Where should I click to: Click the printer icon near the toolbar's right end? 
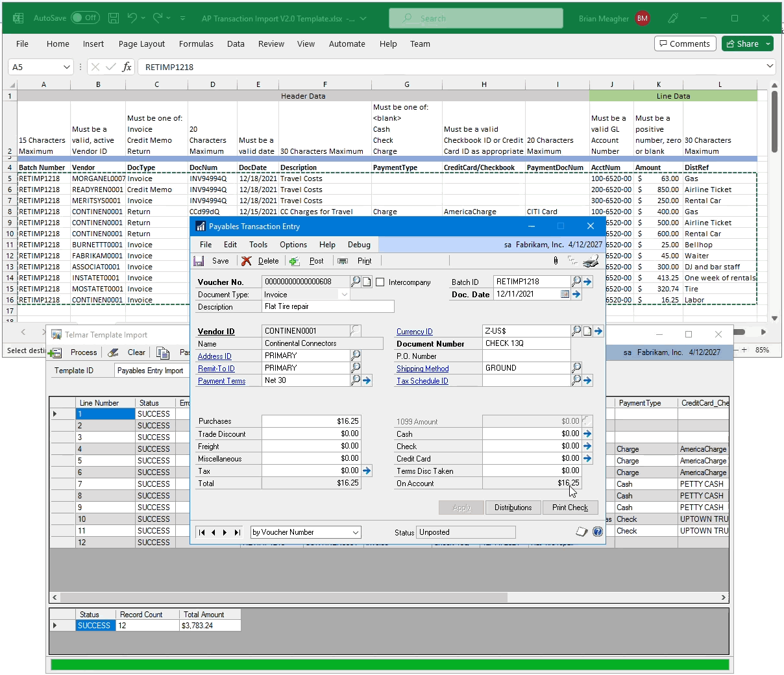pos(591,261)
